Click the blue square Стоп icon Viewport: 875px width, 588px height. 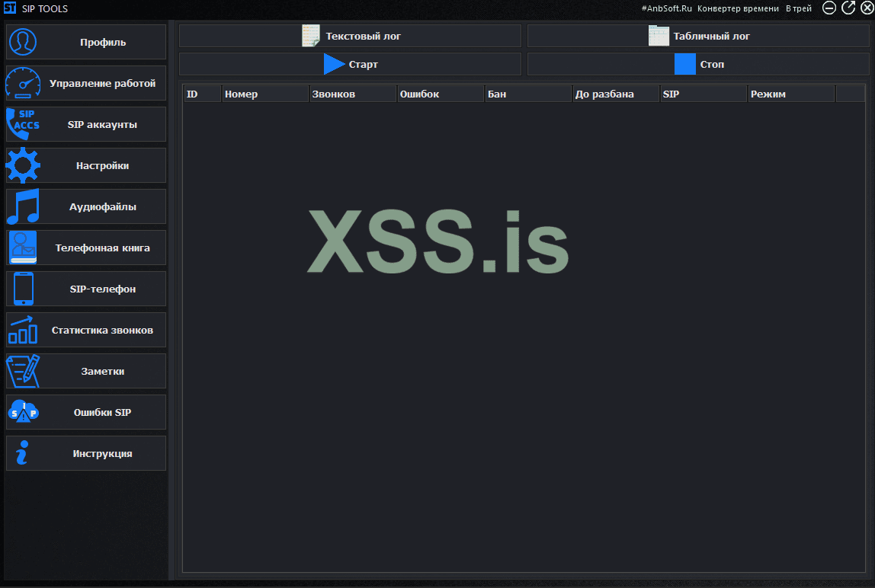coord(684,64)
